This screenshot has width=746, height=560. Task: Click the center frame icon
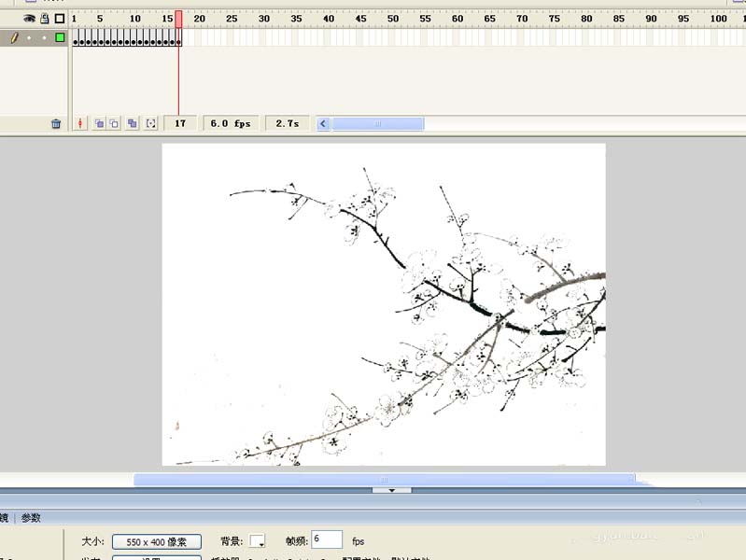(x=80, y=124)
